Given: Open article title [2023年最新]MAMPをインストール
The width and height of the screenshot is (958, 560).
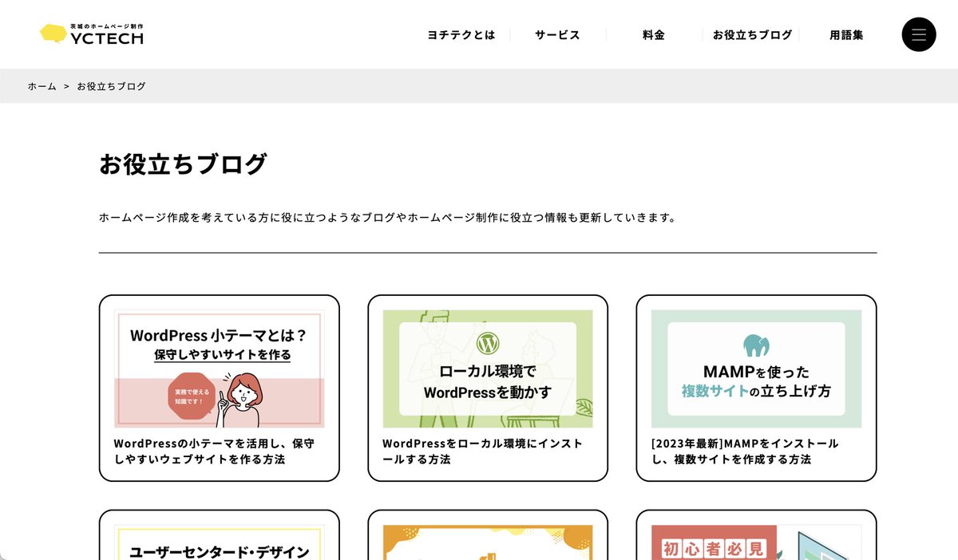Looking at the screenshot, I should 745,452.
